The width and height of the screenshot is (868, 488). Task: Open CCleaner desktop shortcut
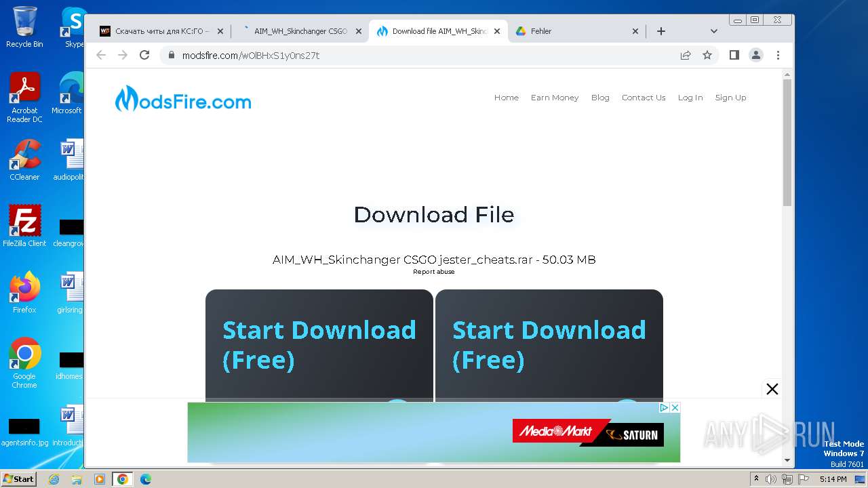[x=24, y=160]
